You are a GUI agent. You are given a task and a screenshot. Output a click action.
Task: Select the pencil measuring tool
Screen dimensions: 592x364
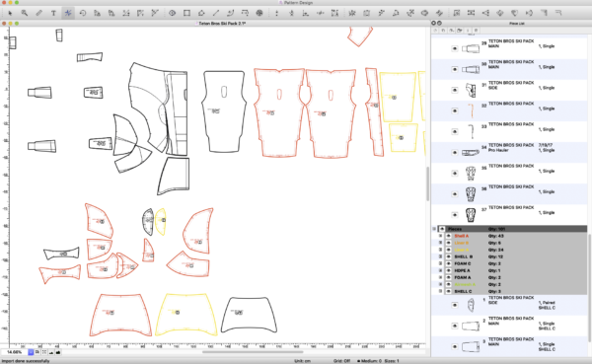[38, 13]
